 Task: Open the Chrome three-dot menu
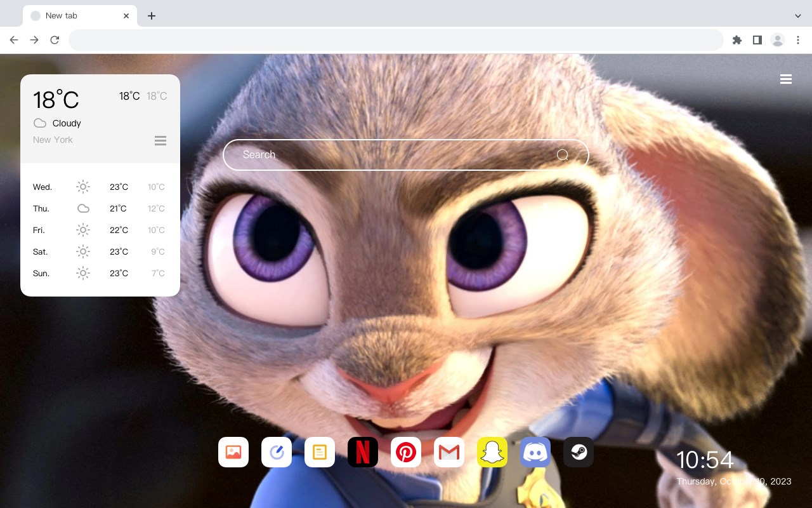[x=798, y=40]
